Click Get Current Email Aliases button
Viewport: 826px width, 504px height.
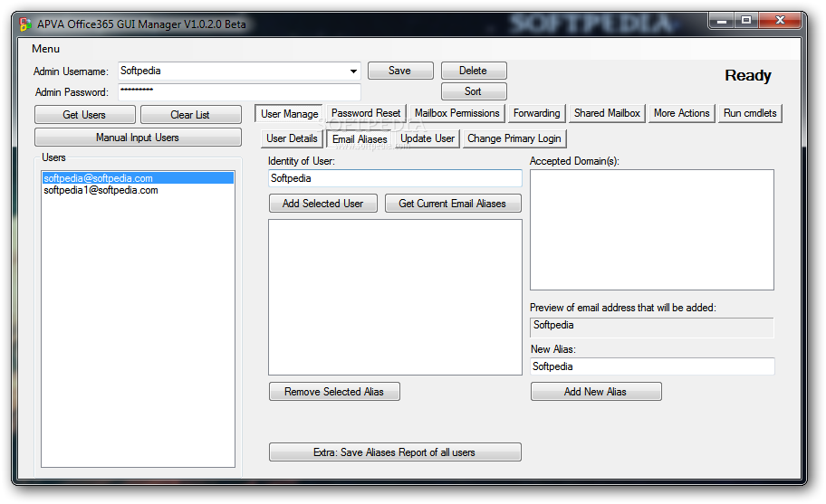453,204
